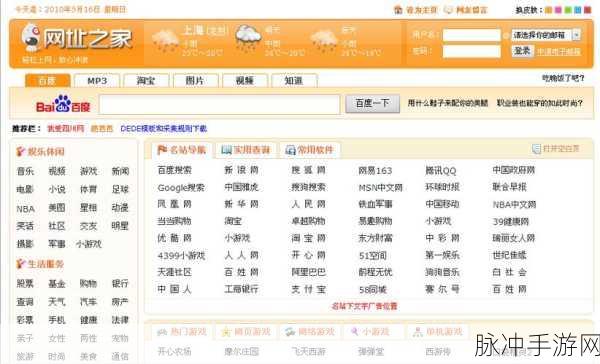Viewport: 600px width, 364px height.
Task: Click the 天气 category in 生活服务
Action: tap(57, 302)
